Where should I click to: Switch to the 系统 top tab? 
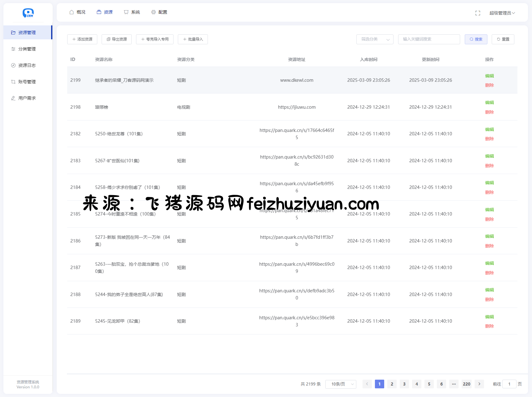(x=132, y=12)
